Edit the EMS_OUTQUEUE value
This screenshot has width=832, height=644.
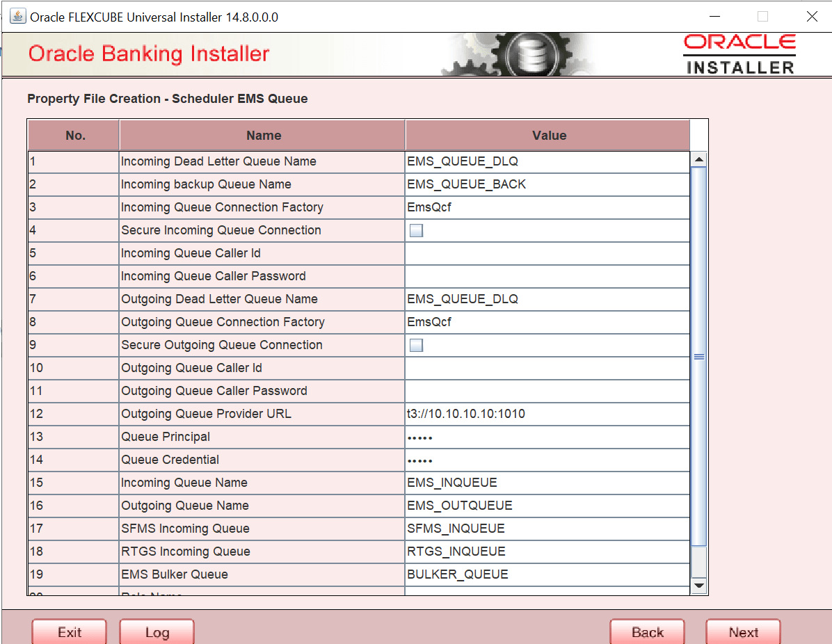pyautogui.click(x=547, y=505)
